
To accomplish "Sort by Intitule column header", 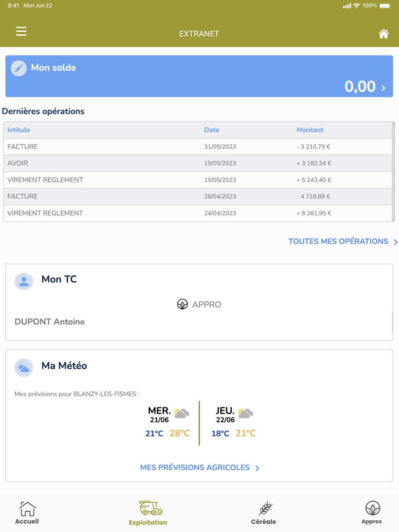I will coord(19,130).
